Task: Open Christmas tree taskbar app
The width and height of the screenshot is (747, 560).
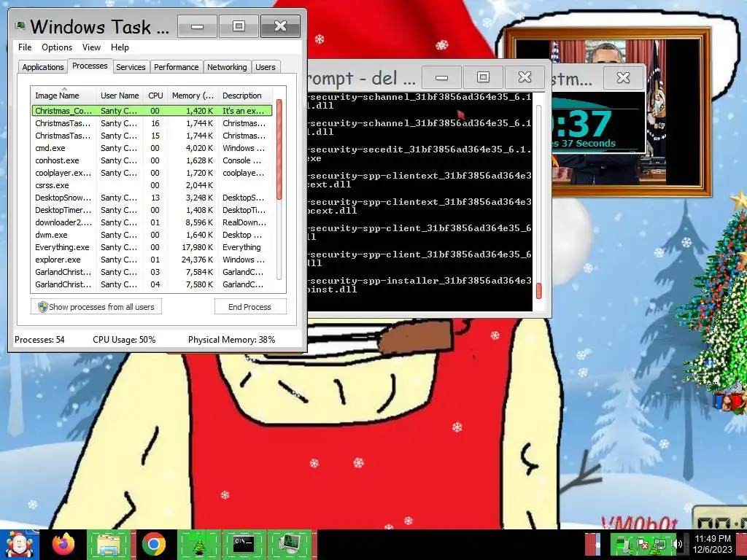Action: click(198, 544)
